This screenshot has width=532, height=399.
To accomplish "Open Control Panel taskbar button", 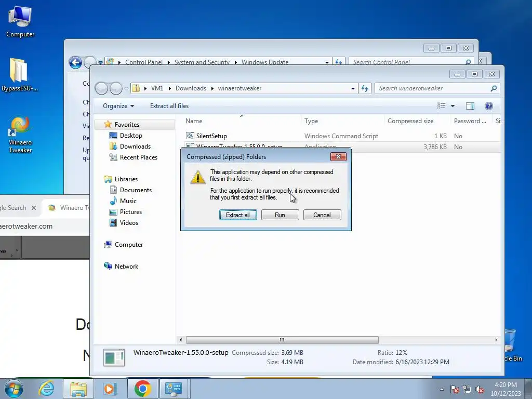I will coord(174,389).
